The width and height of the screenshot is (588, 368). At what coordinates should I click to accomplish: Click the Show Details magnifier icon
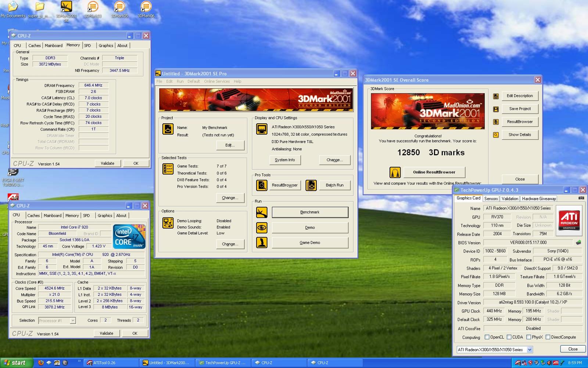pos(496,135)
